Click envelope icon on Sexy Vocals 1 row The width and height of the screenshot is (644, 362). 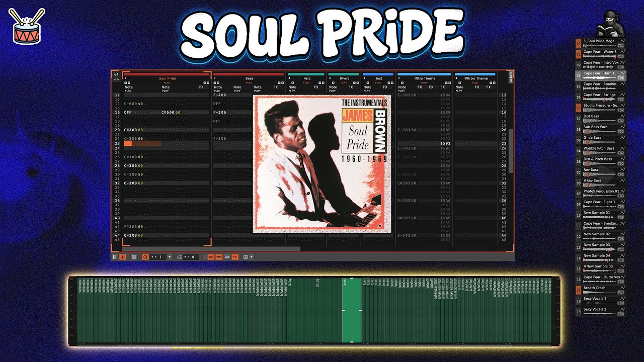pos(622,298)
